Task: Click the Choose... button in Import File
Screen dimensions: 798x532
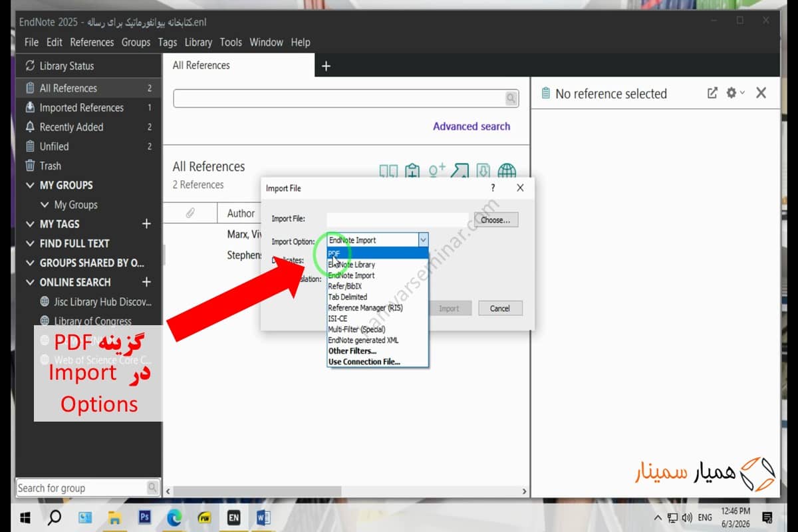Action: pos(495,220)
